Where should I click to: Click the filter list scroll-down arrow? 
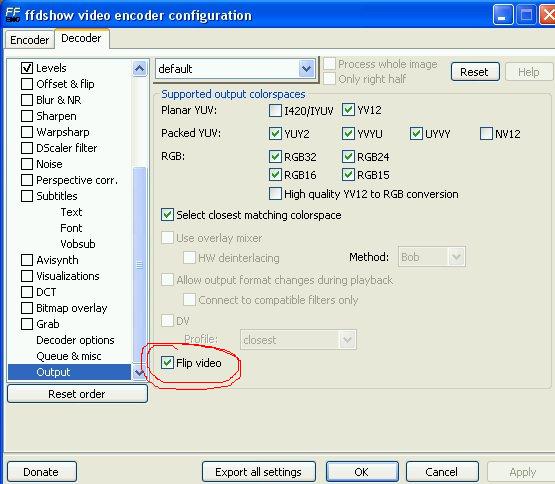coord(139,372)
